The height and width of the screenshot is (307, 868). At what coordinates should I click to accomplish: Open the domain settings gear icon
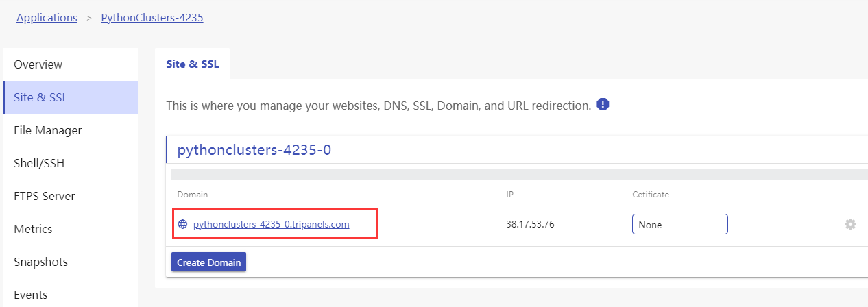click(x=850, y=224)
